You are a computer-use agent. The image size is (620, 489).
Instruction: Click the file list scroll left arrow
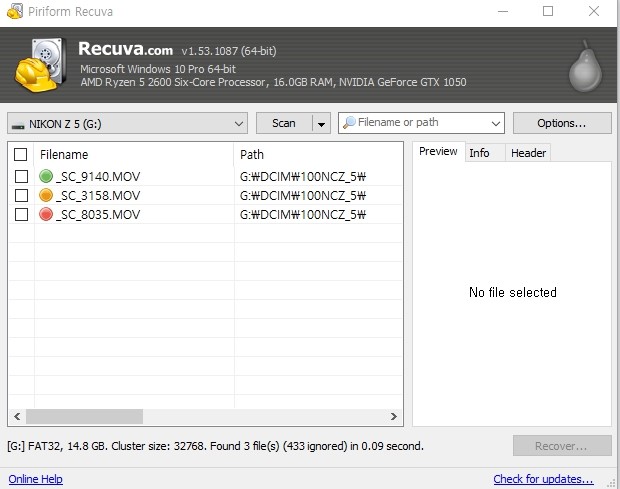tap(17, 416)
